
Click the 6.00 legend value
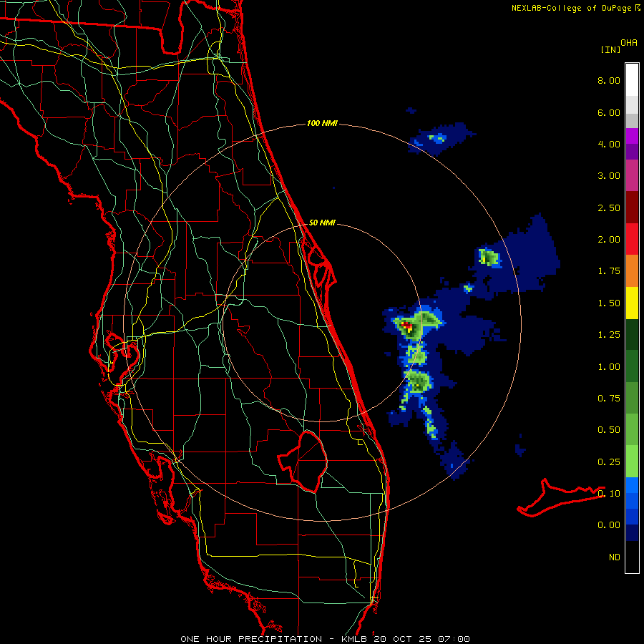click(609, 112)
